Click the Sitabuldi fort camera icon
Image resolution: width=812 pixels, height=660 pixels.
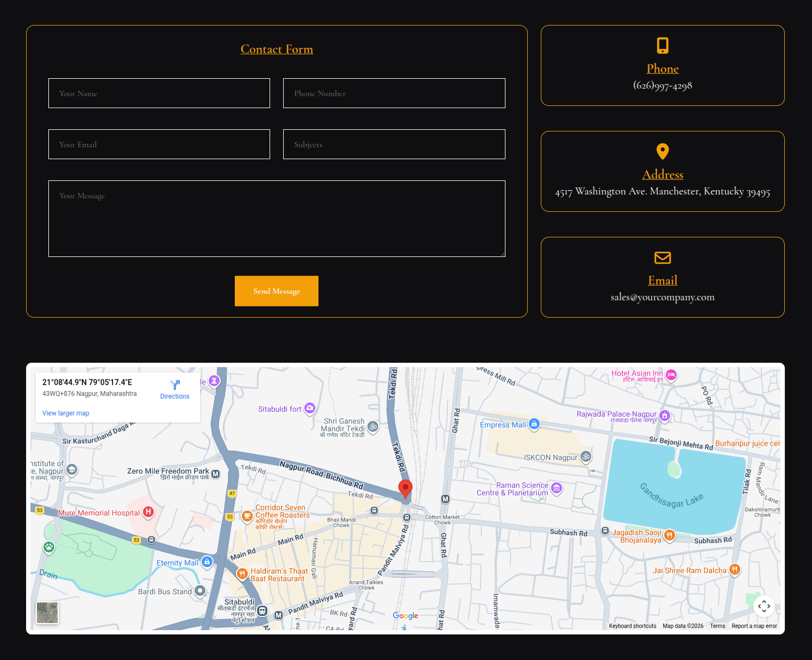pyautogui.click(x=310, y=408)
